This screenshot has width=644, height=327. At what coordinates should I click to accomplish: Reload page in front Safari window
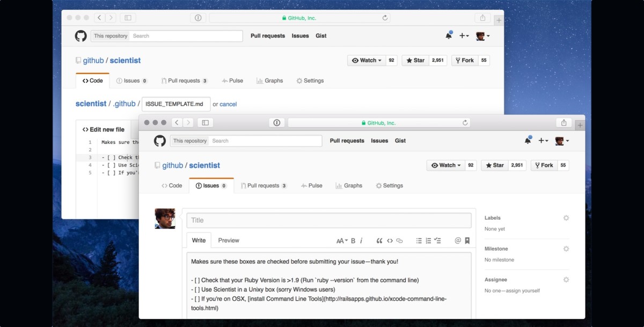(x=465, y=123)
